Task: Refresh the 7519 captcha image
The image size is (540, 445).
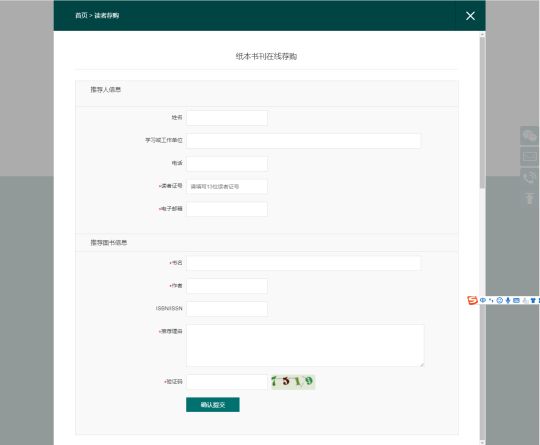Action: [293, 382]
